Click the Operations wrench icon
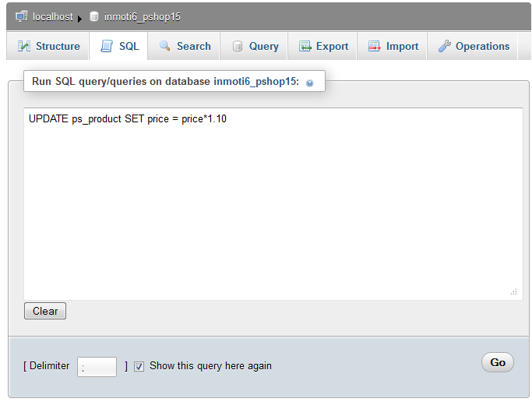Image resolution: width=532 pixels, height=402 pixels. pyautogui.click(x=445, y=46)
